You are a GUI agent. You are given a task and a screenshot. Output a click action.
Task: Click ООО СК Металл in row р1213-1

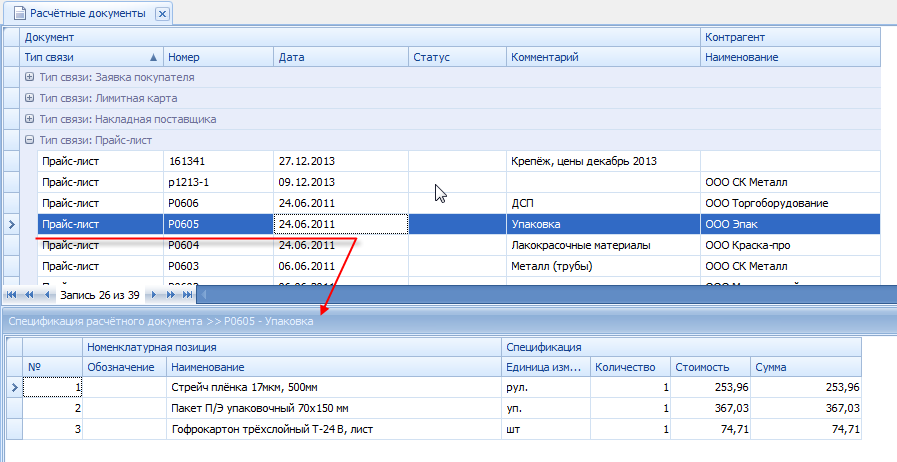[x=790, y=182]
